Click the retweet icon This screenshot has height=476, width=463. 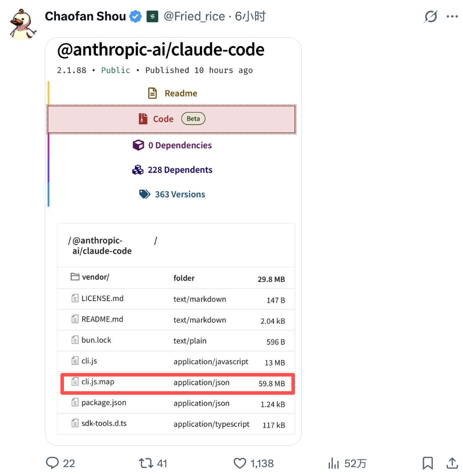[x=146, y=464]
